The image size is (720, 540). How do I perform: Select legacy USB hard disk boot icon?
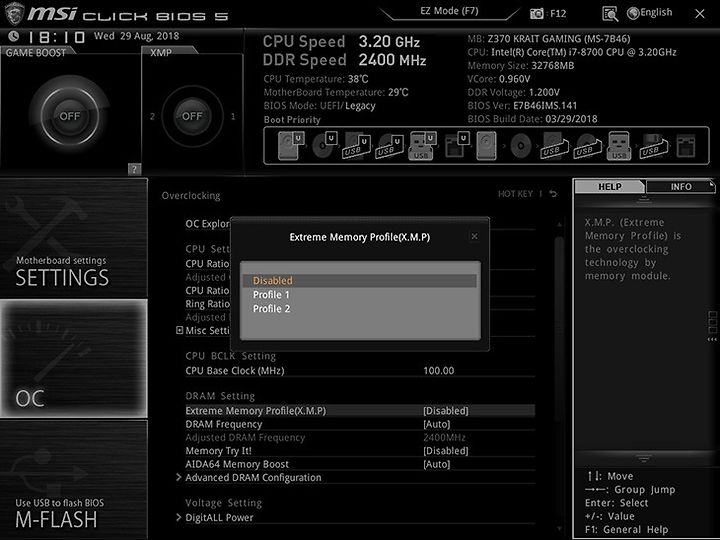(555, 146)
